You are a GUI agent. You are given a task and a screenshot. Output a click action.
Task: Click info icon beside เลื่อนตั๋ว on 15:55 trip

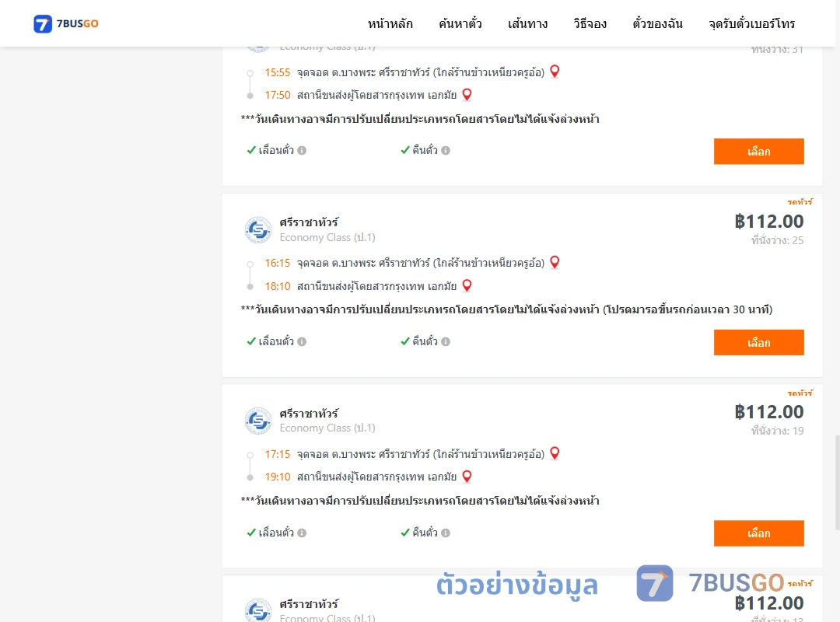click(302, 151)
